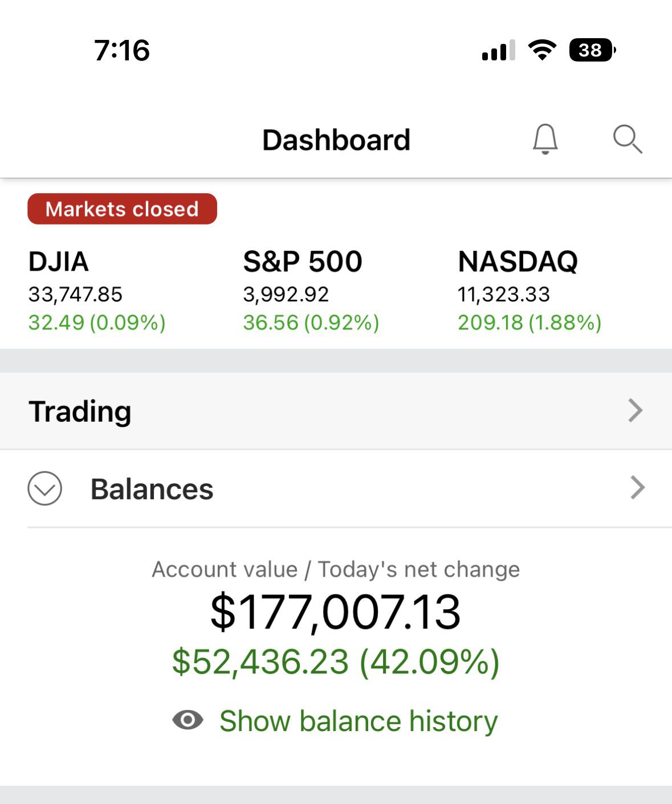Click Show balance history link
672x804 pixels.
pos(359,721)
